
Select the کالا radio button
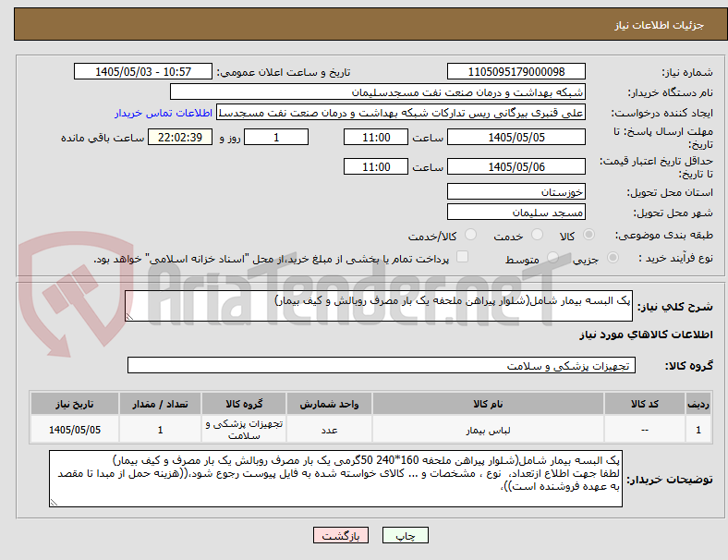[x=588, y=235]
